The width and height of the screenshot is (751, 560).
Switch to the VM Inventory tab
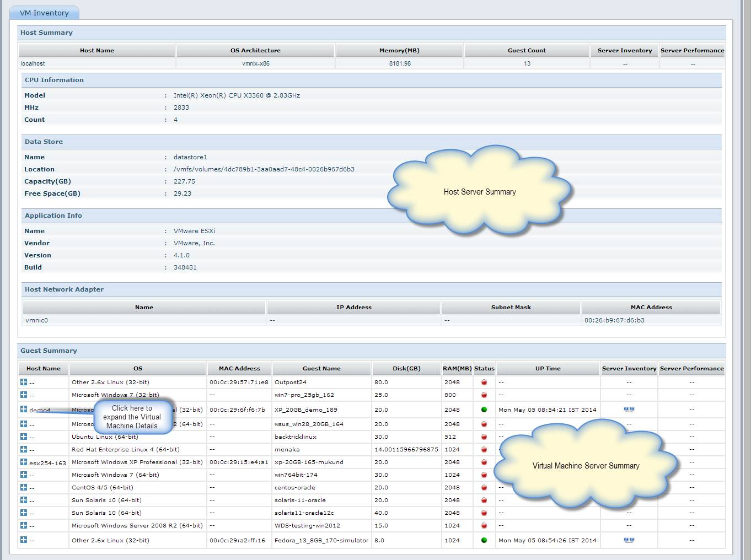44,13
